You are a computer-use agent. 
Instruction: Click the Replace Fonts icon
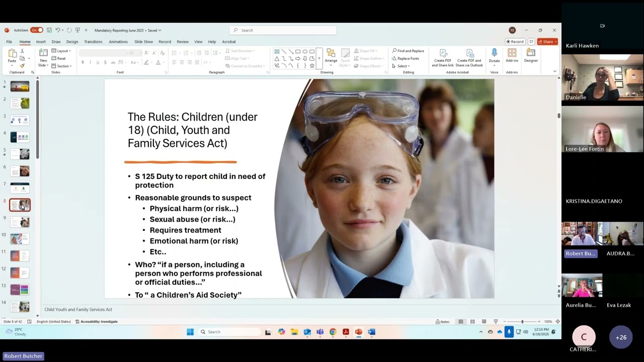(x=406, y=58)
